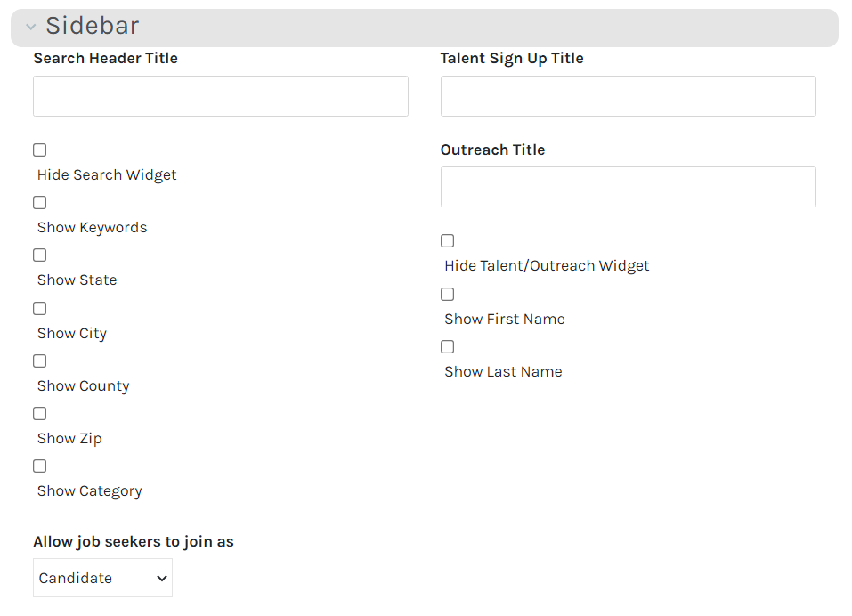This screenshot has width=852, height=616.
Task: Collapse the Sidebar section chevron
Action: point(31,28)
